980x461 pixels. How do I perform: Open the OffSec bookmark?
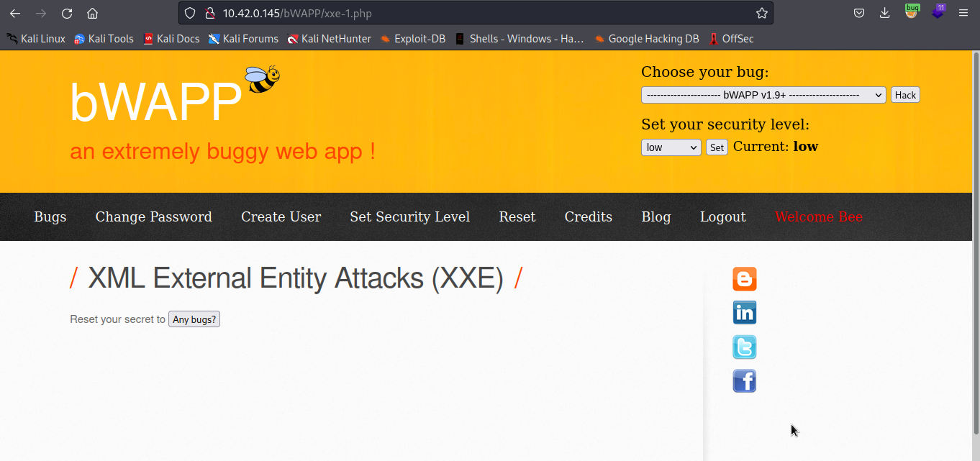tap(731, 39)
